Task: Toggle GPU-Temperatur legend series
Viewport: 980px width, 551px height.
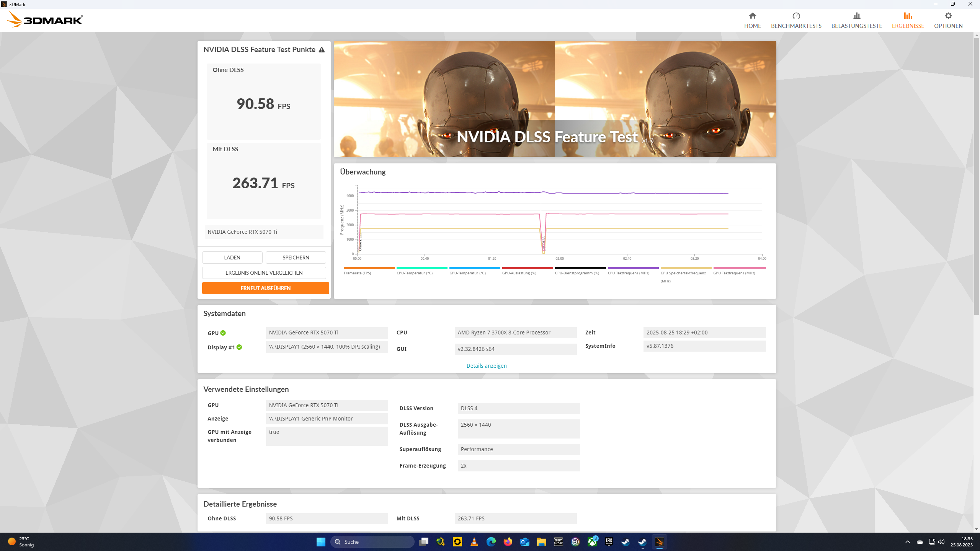Action: 467,273
